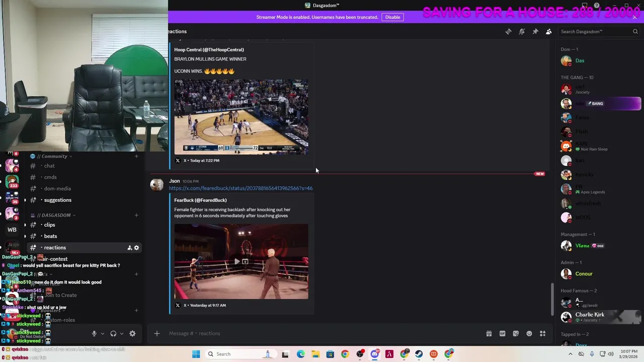Open the emoji picker
644x362 pixels.
529,333
